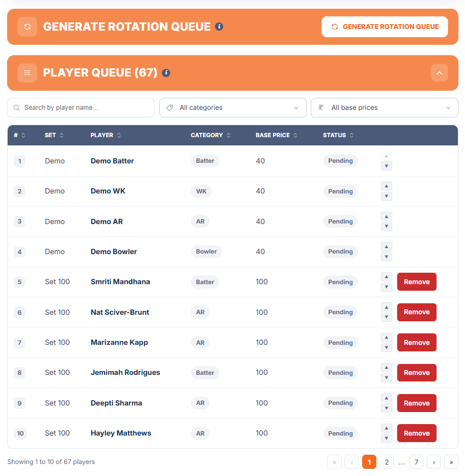Go to page 2 of players
465x476 pixels.
[x=387, y=462]
